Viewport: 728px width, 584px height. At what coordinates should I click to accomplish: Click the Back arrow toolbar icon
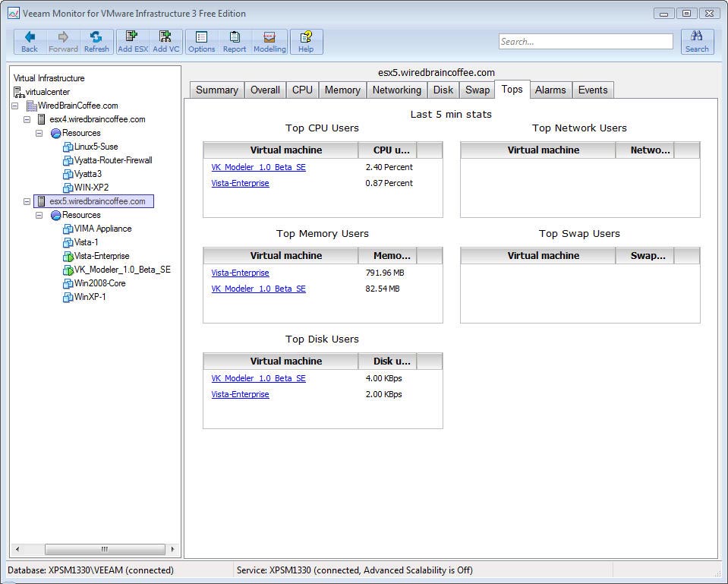(30, 42)
